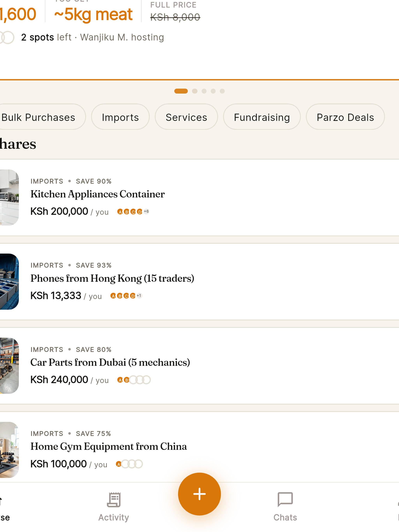The width and height of the screenshot is (399, 532).
Task: Click the Phones from Hong Kong thumbnail
Action: [9, 282]
